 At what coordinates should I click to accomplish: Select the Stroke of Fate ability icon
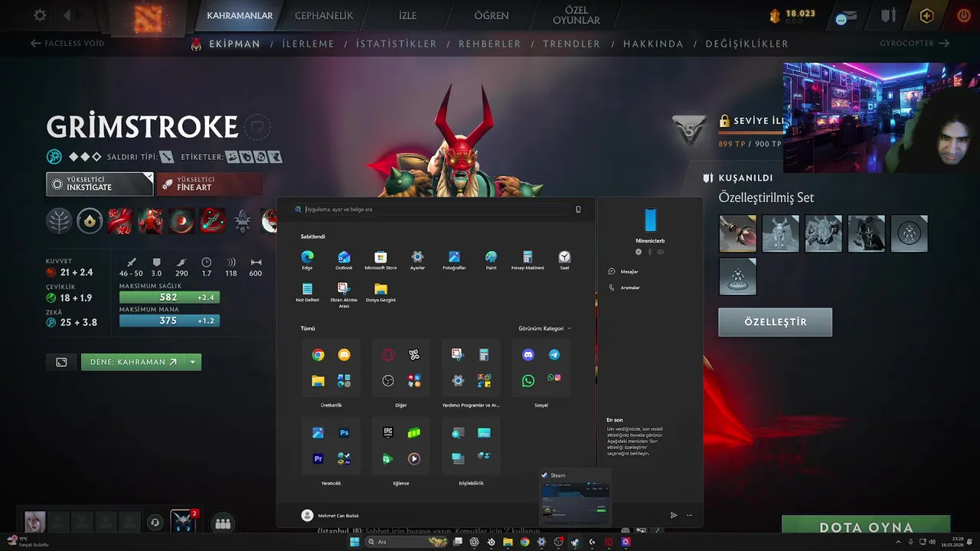(120, 220)
